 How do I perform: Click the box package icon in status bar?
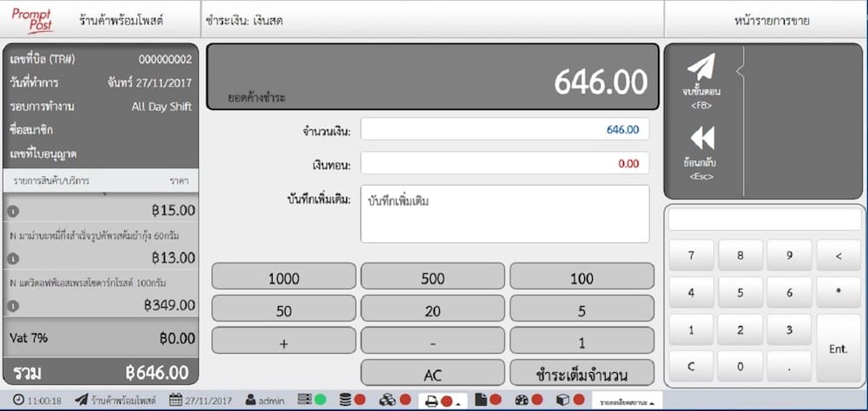point(562,400)
